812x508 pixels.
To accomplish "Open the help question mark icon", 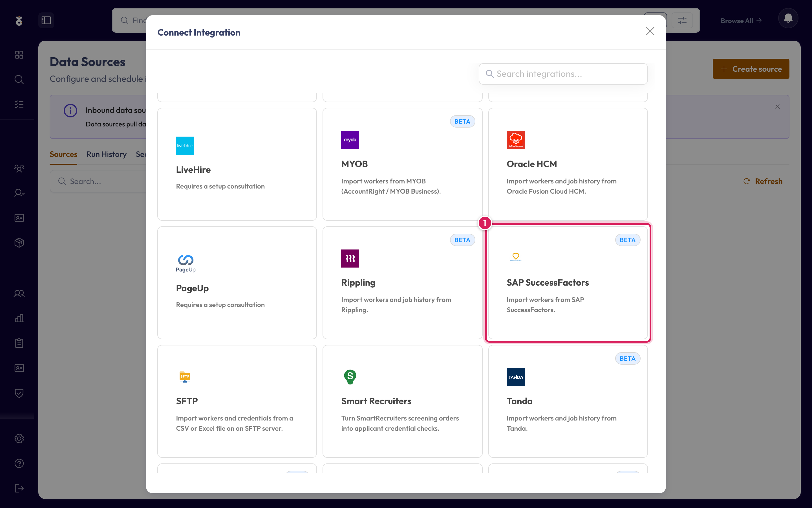I will pyautogui.click(x=19, y=463).
